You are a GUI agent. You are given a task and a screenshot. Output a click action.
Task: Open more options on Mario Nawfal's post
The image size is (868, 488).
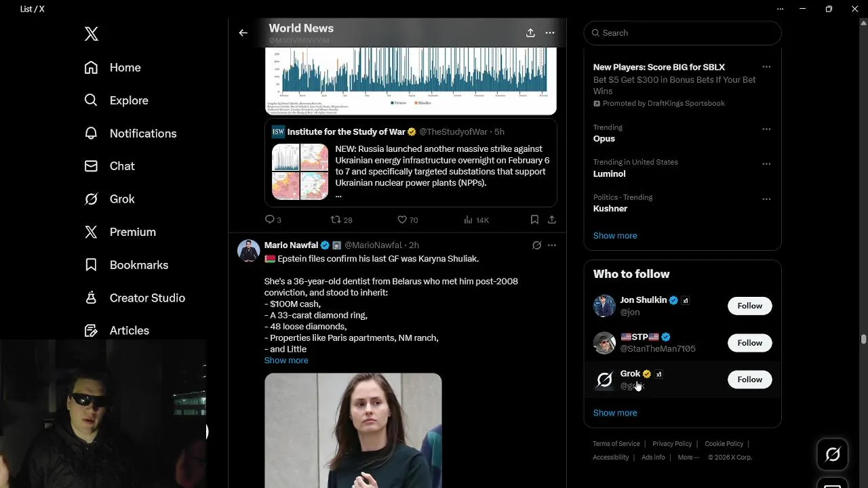coord(552,245)
